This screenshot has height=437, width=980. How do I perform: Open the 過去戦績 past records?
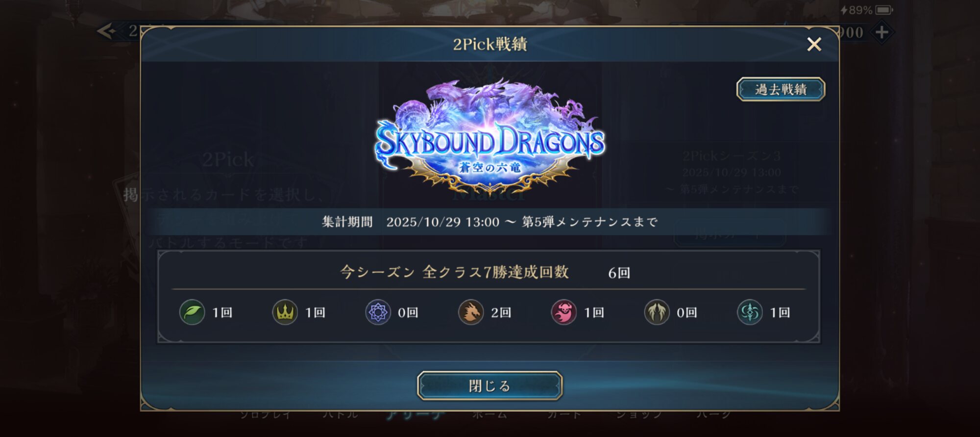tap(781, 89)
